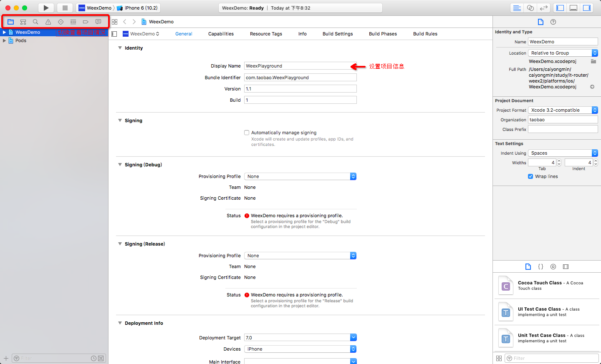
Task: Open the WeexDemo scheme selector
Action: 96,8
